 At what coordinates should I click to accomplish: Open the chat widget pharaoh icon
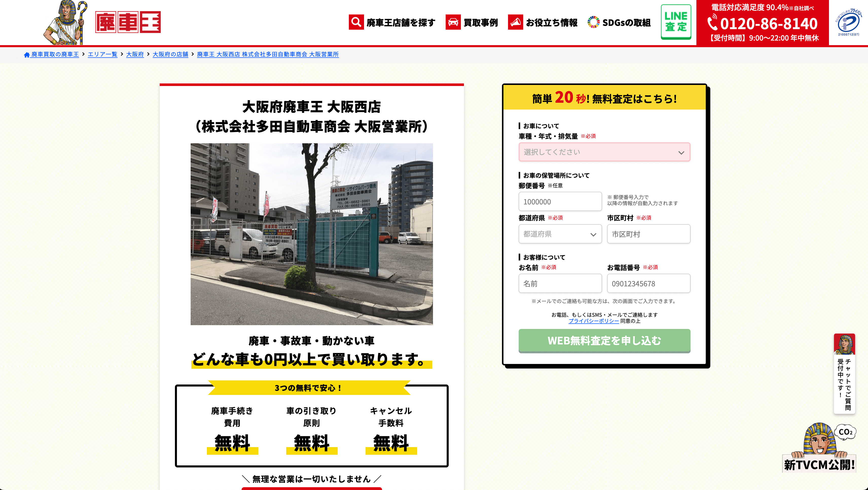pos(844,344)
